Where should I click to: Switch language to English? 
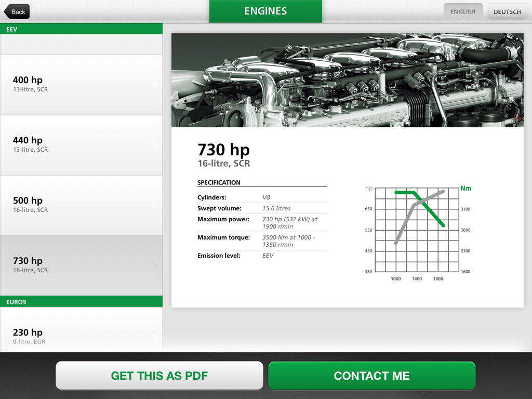pos(462,11)
